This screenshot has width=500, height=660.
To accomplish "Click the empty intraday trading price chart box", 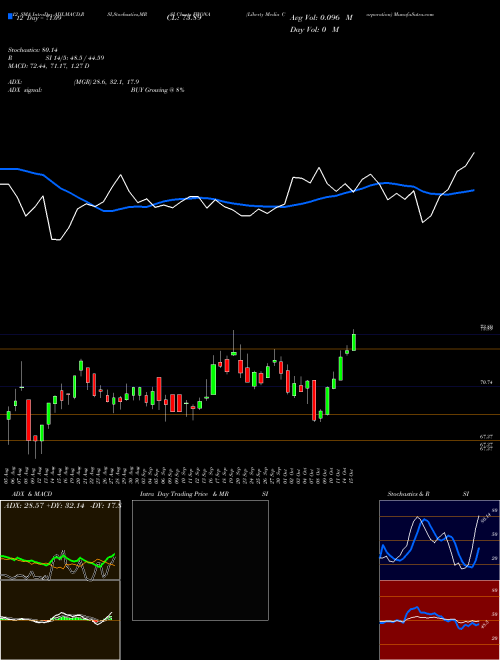I will tap(200, 560).
